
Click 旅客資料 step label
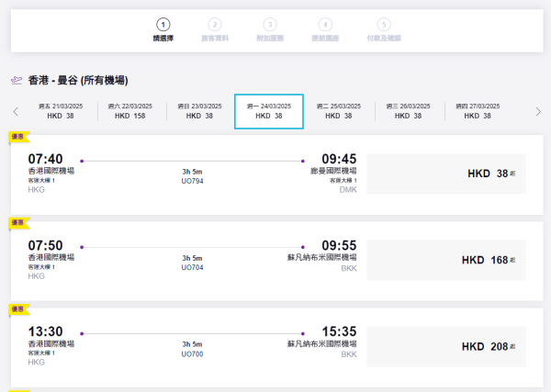[215, 38]
